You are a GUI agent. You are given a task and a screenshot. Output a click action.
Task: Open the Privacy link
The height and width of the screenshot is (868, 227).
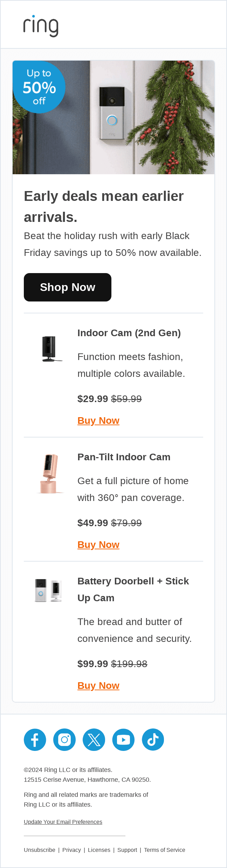[71, 849]
